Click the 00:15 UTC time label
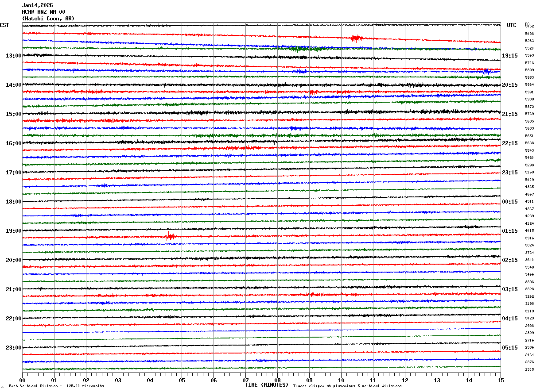The image size is (536, 392). 510,202
